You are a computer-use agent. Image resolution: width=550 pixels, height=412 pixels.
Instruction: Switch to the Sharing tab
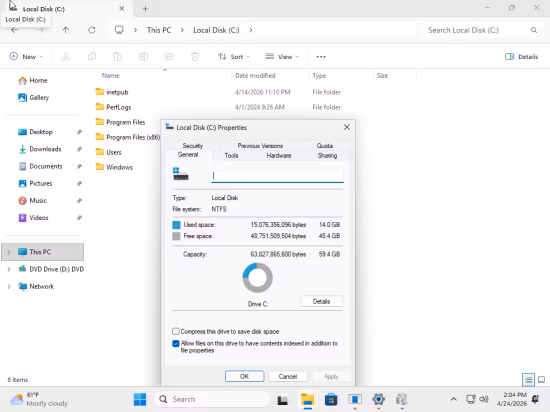point(327,155)
